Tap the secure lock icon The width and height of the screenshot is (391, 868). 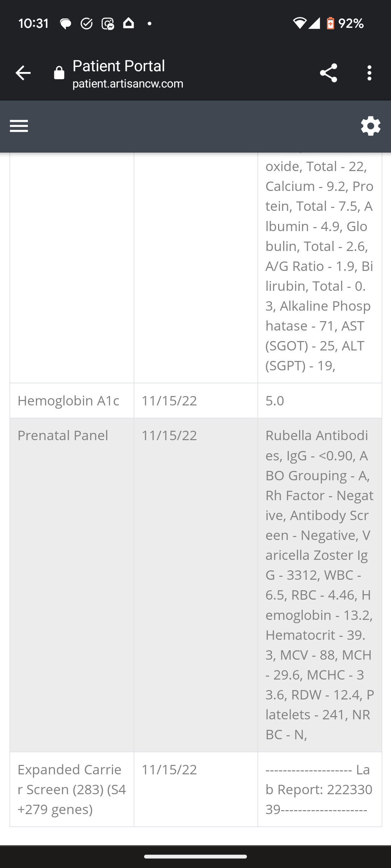click(59, 73)
